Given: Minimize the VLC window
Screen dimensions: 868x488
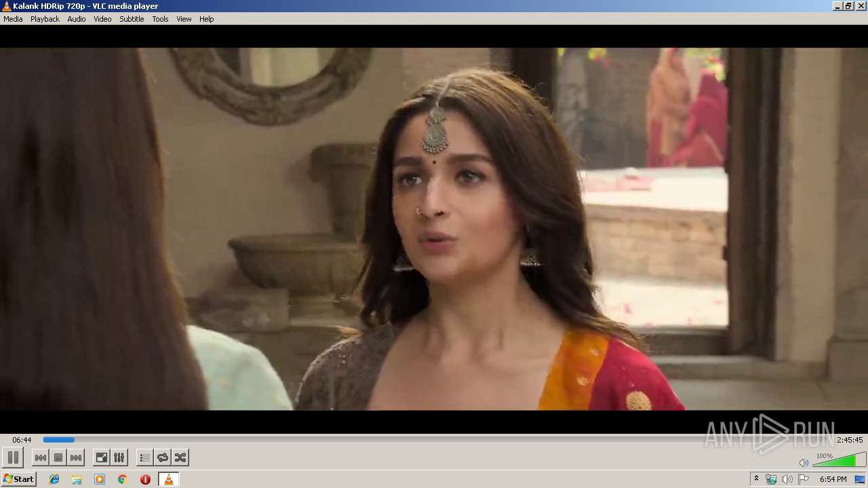Looking at the screenshot, I should tap(837, 6).
